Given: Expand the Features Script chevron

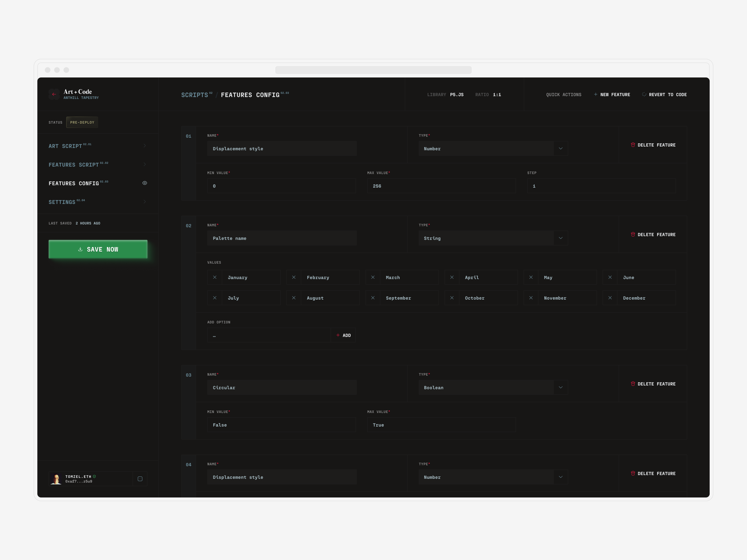Looking at the screenshot, I should 144,164.
